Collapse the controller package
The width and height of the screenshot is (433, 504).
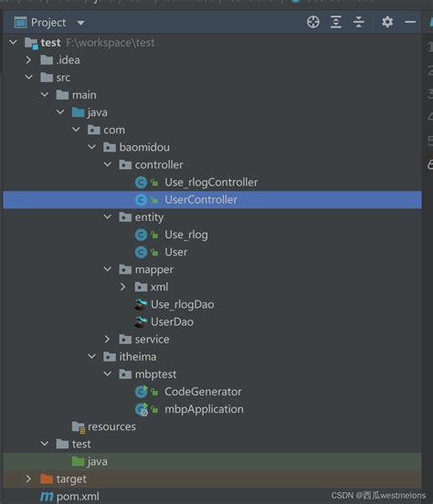click(x=108, y=164)
